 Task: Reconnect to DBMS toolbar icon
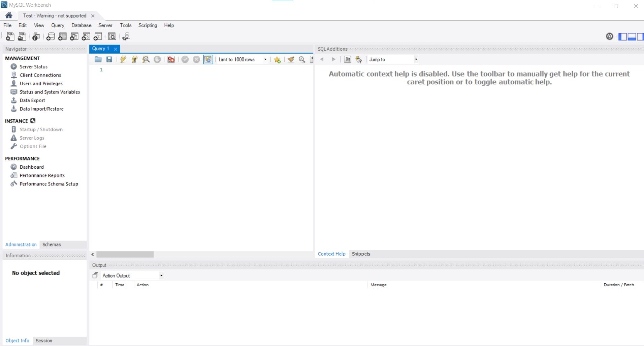126,36
